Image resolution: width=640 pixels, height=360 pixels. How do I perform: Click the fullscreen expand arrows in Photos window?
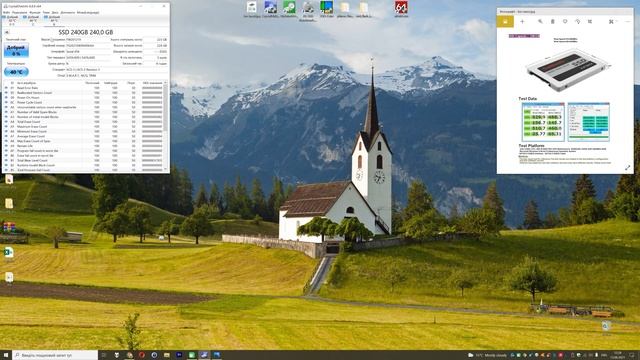tap(627, 168)
